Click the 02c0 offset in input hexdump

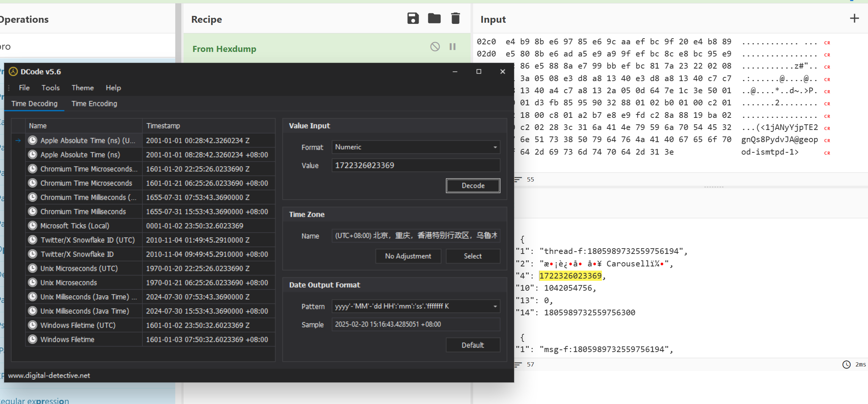pos(486,42)
